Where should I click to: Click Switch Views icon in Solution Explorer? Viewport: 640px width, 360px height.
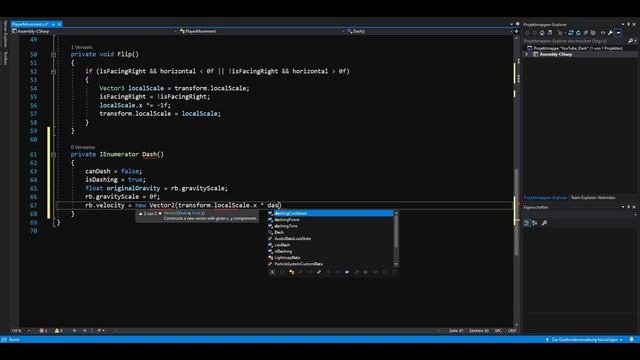[x=549, y=33]
